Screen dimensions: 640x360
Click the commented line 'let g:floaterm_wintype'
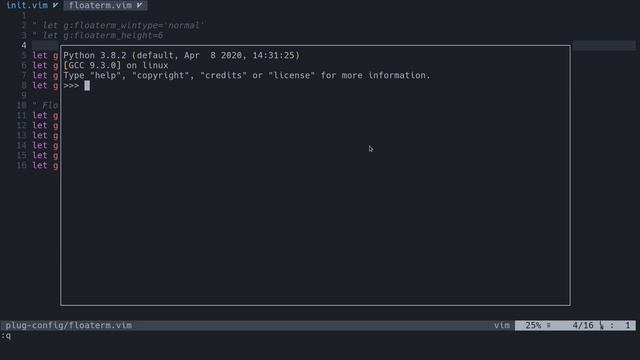pos(118,25)
